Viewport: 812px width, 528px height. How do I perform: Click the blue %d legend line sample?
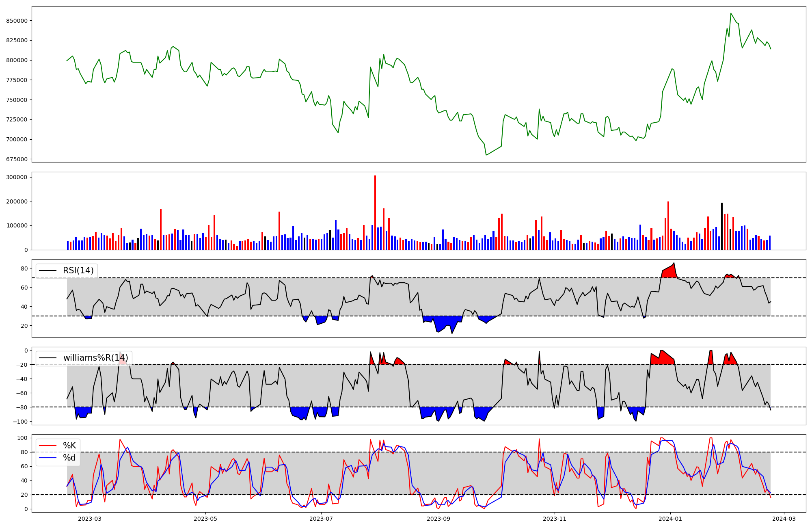(48, 458)
